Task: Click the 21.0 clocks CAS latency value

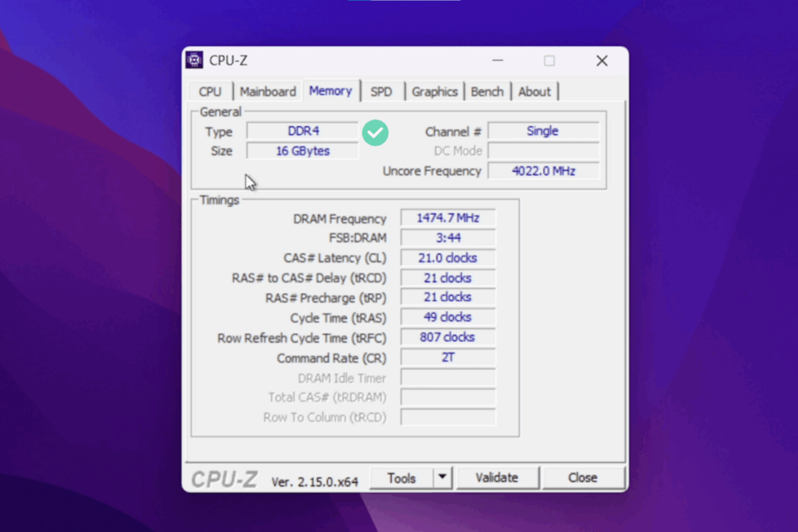Action: (448, 258)
